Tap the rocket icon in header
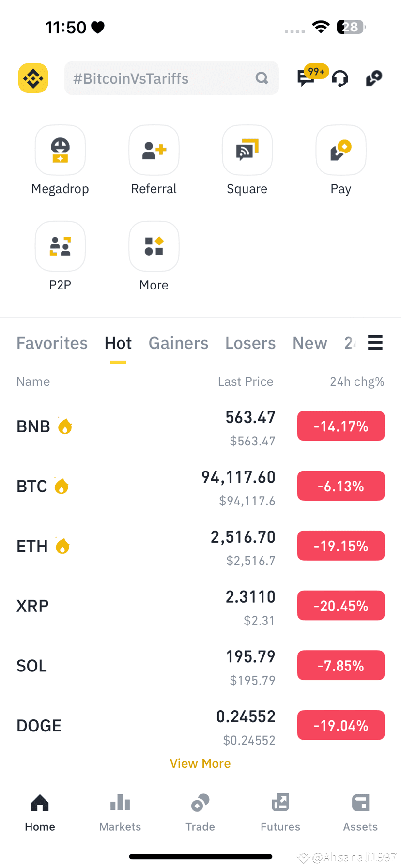The image size is (401, 868). (374, 78)
